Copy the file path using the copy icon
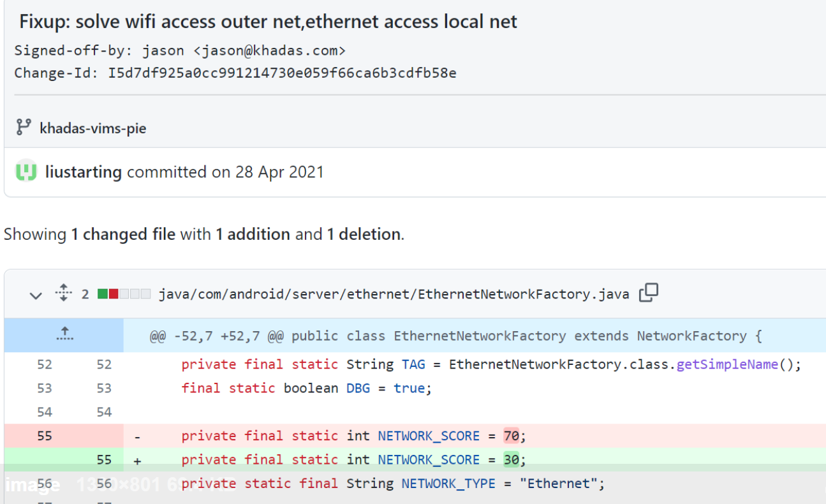 (648, 293)
